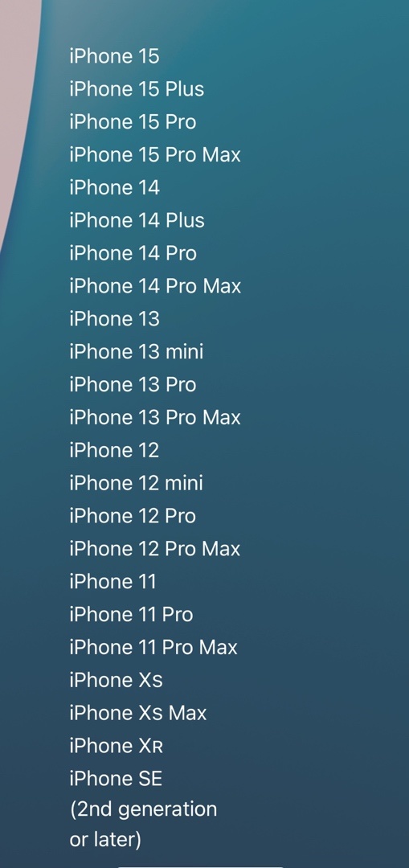Click the 2nd generation or later note

143,825
